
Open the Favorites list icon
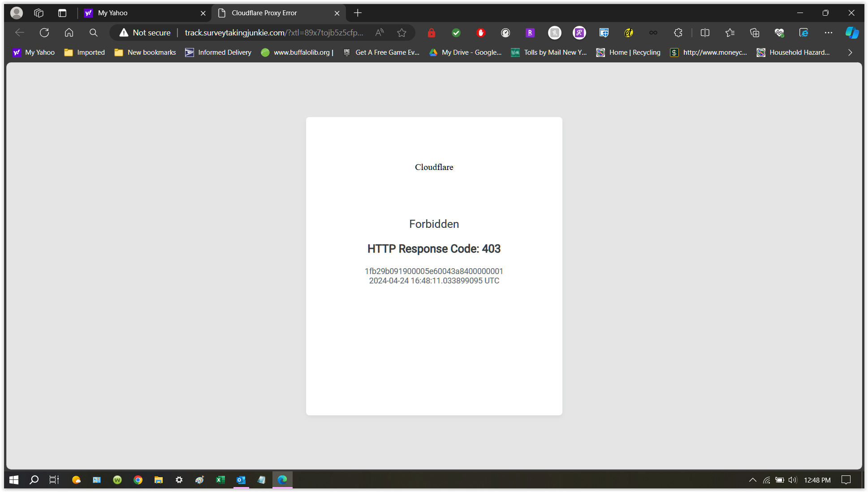[x=730, y=33]
